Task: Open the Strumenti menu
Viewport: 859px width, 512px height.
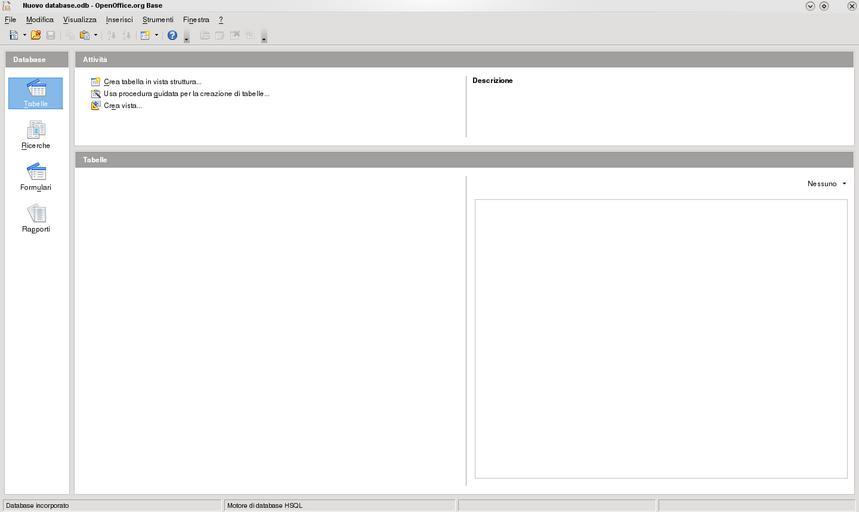Action: click(157, 19)
